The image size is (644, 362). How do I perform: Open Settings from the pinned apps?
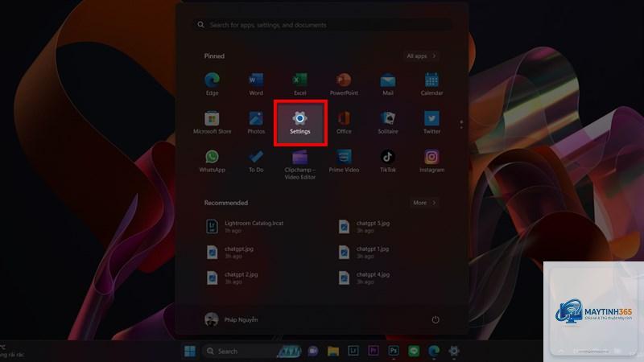(300, 123)
